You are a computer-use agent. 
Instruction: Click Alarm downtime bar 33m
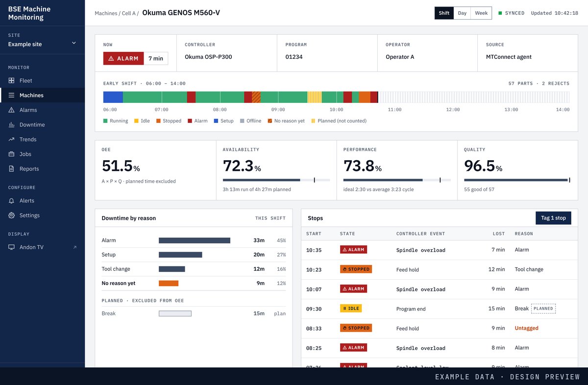(x=195, y=241)
